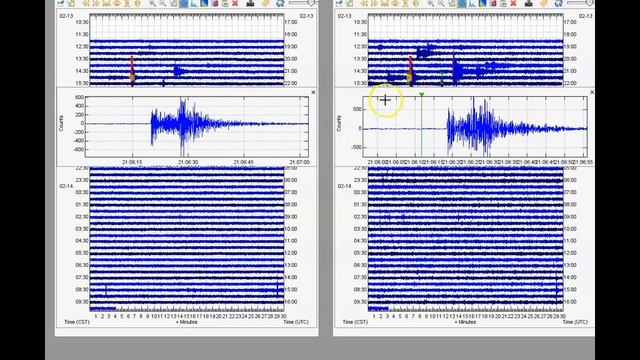
Task: Click '02-14' date label in right window
Action: pos(344,186)
